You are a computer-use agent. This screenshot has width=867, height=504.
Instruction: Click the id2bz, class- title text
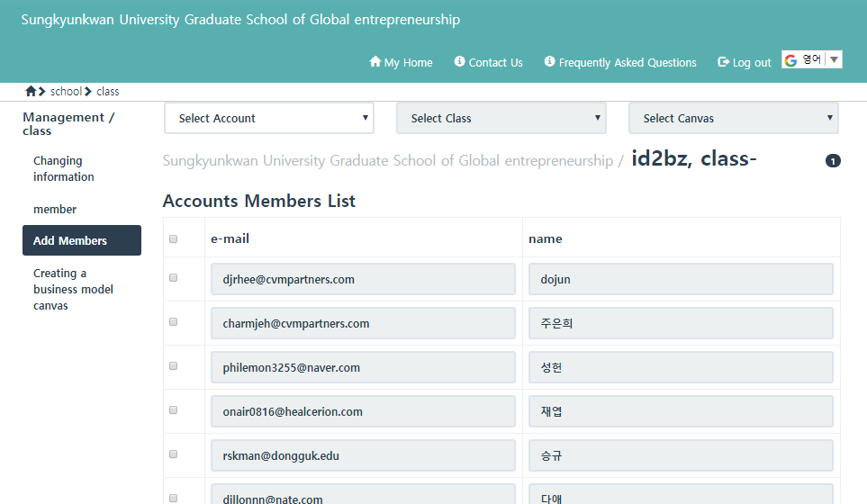[694, 159]
